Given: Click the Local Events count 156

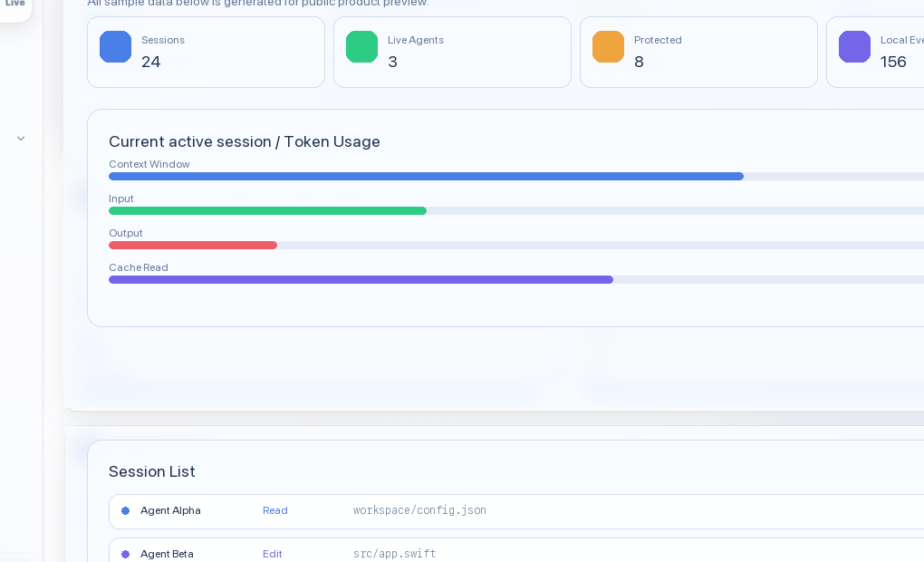Looking at the screenshot, I should click(x=893, y=62).
